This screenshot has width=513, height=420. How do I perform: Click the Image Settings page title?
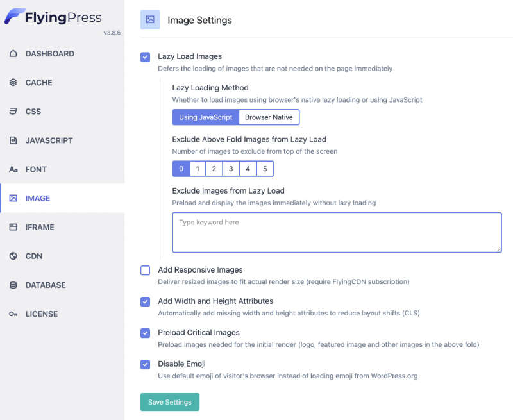199,20
